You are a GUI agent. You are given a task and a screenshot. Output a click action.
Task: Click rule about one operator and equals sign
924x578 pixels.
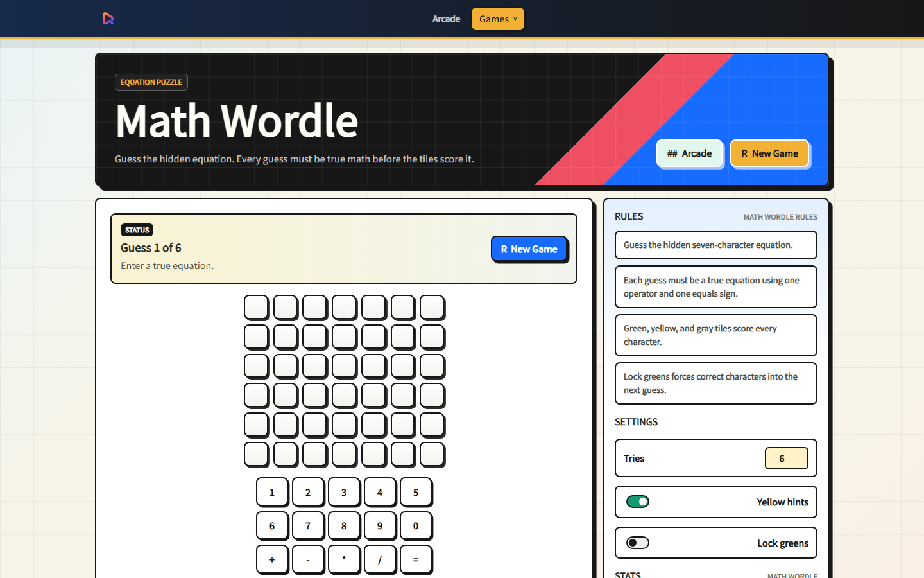click(x=716, y=287)
